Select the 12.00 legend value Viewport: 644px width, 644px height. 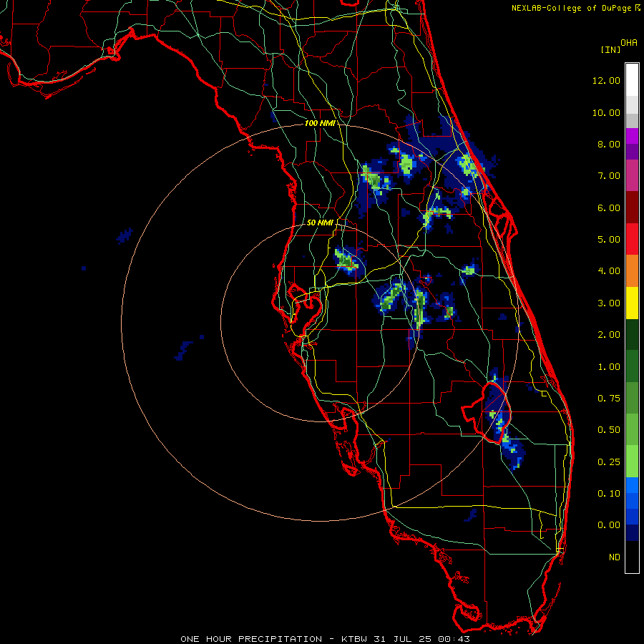606,80
